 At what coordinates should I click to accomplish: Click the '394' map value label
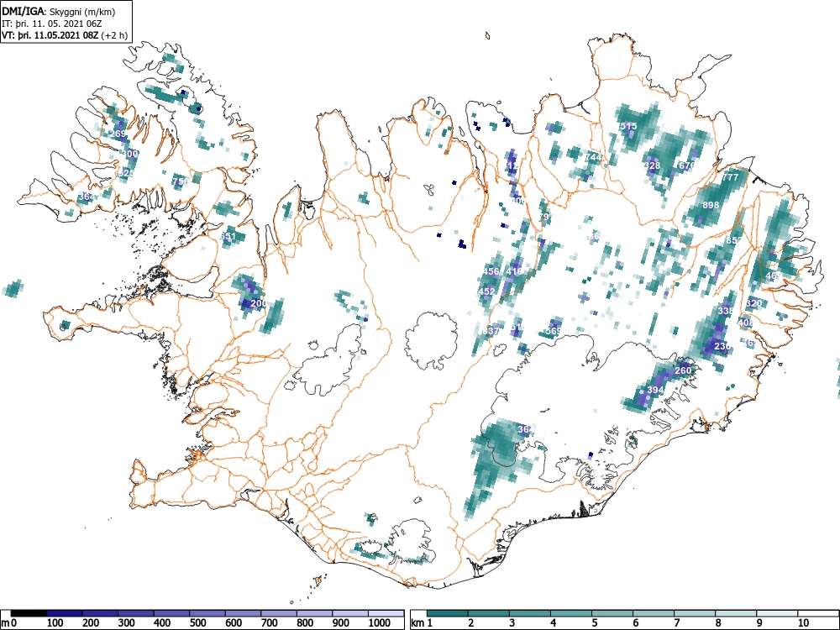(x=656, y=390)
